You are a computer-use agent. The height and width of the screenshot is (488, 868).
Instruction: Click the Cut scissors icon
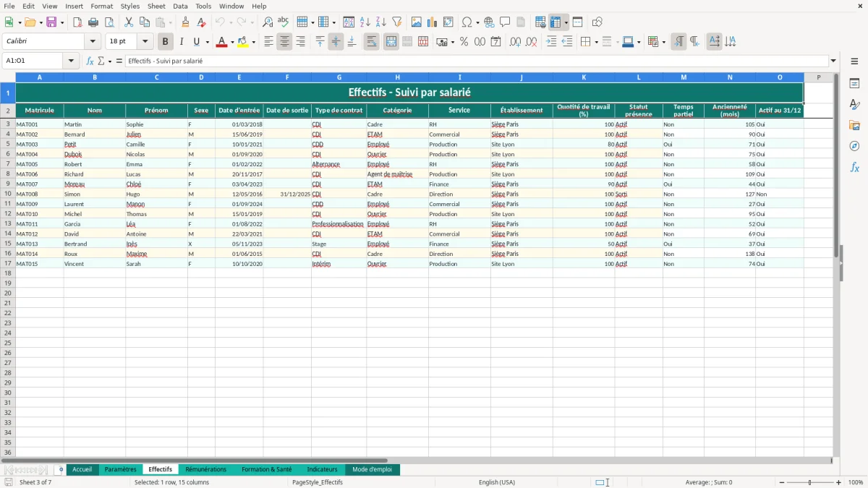point(129,22)
